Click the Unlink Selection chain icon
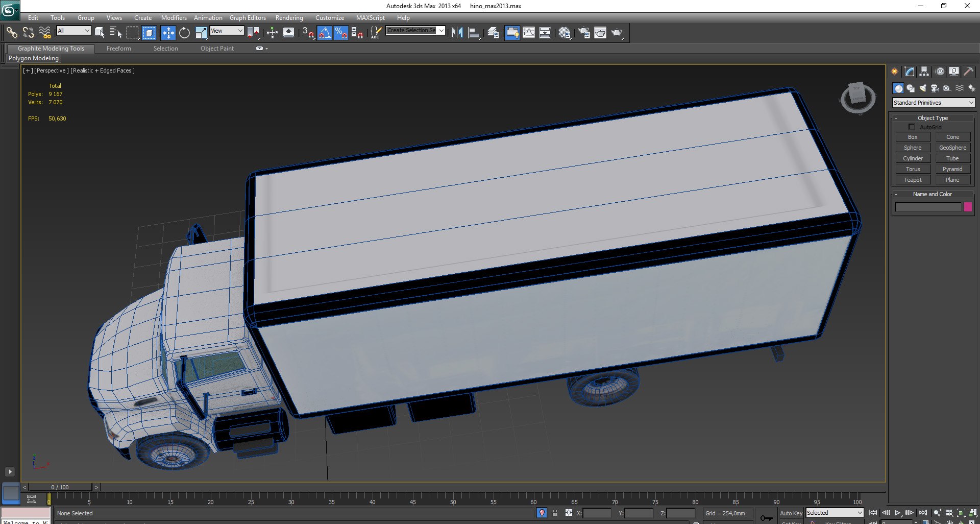The height and width of the screenshot is (524, 980). [x=28, y=33]
